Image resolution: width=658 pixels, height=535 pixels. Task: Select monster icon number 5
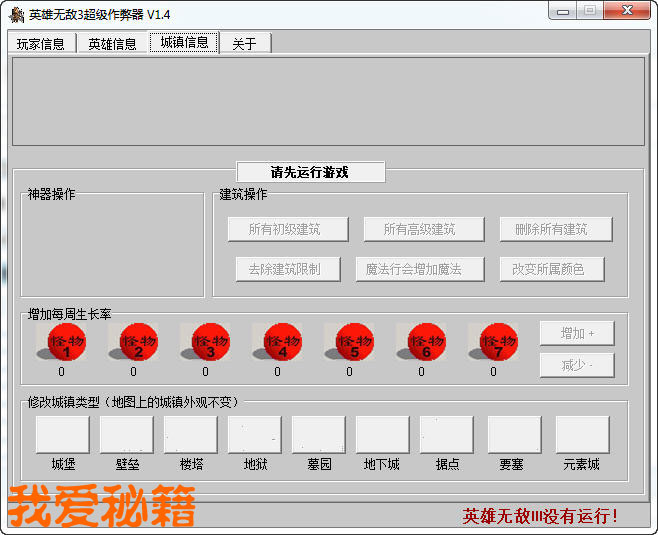pyautogui.click(x=351, y=341)
